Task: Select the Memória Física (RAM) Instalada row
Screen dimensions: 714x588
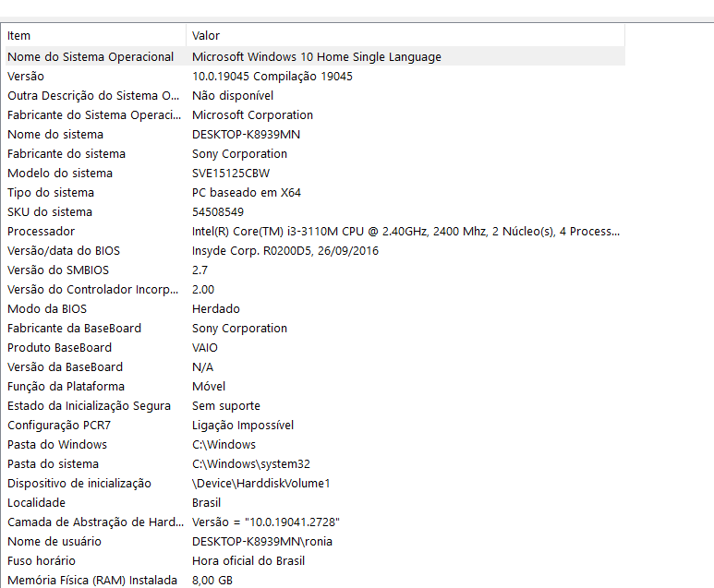Action: pos(315,580)
